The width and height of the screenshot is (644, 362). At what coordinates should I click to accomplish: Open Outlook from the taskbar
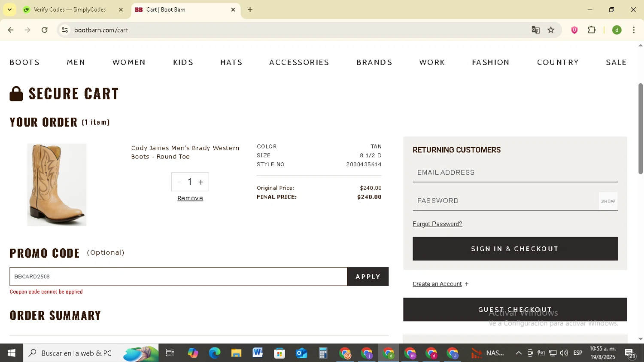301,353
